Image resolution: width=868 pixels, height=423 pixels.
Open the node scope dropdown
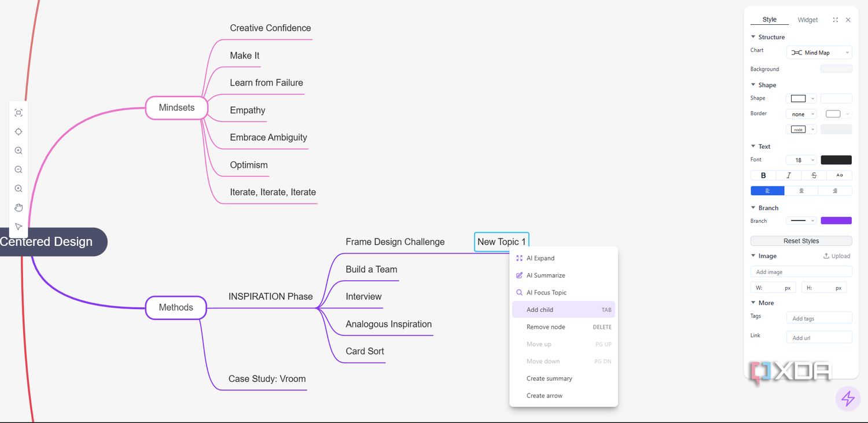click(x=801, y=130)
